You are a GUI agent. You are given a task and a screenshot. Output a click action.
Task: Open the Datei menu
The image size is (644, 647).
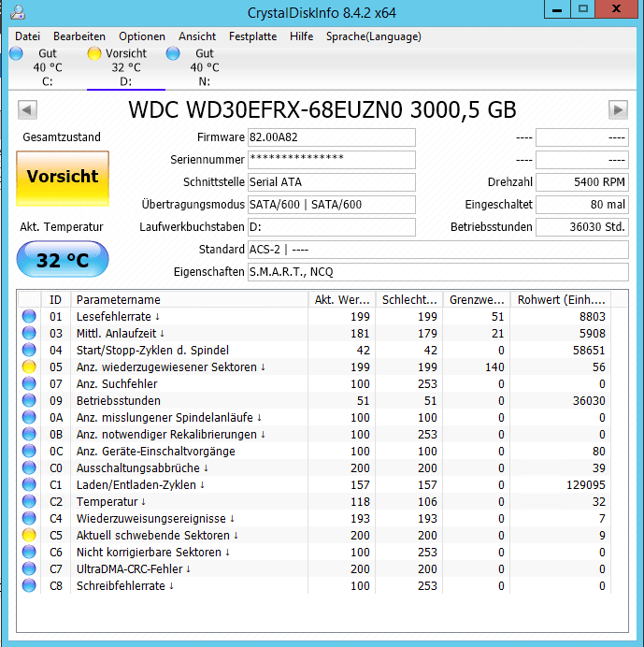coord(27,36)
